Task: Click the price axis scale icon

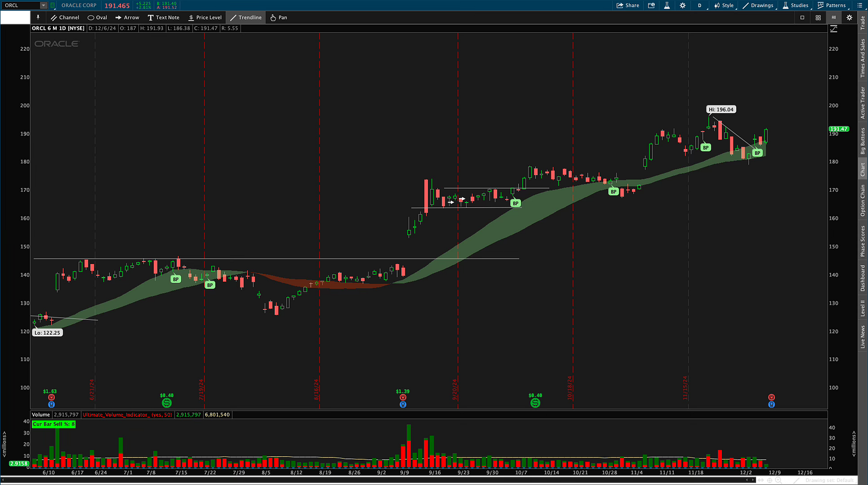Action: (833, 29)
